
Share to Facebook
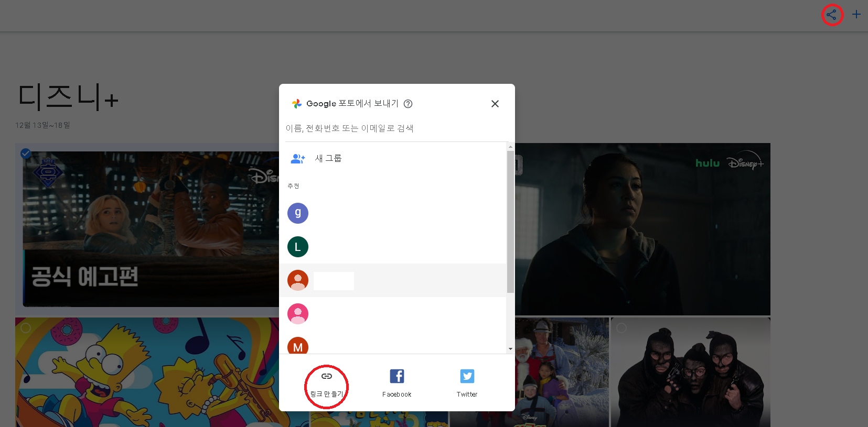click(x=397, y=384)
